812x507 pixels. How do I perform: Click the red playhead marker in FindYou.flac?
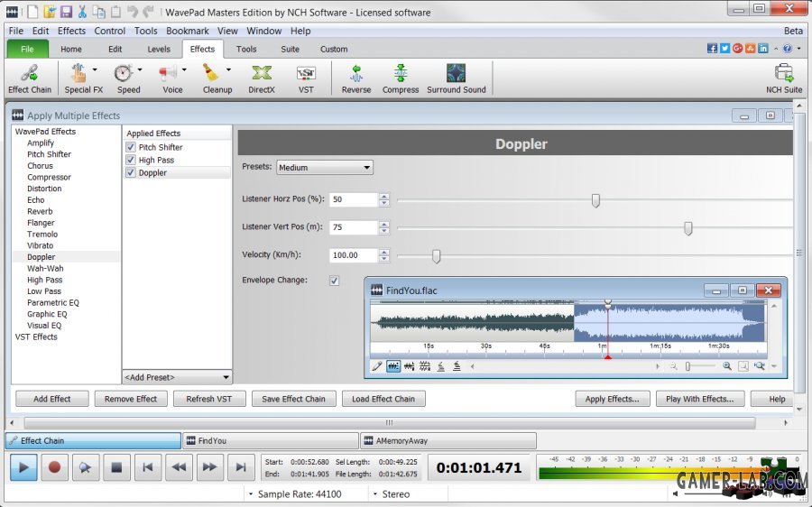(x=608, y=357)
